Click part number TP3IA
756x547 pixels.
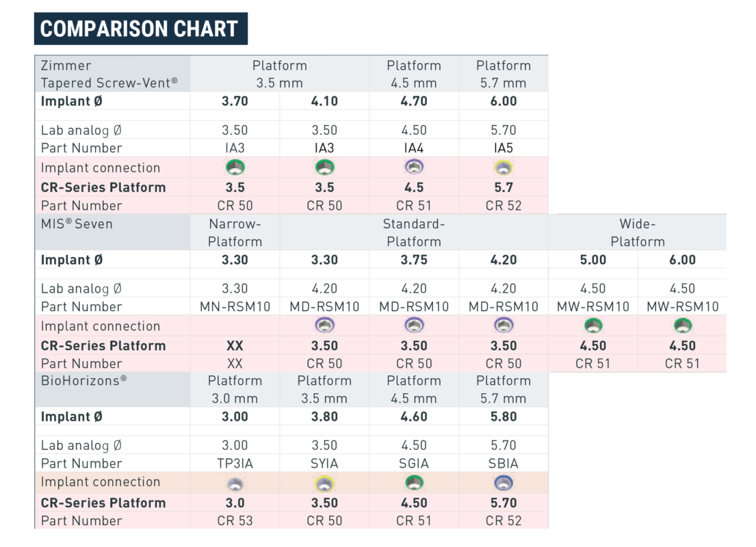[235, 464]
